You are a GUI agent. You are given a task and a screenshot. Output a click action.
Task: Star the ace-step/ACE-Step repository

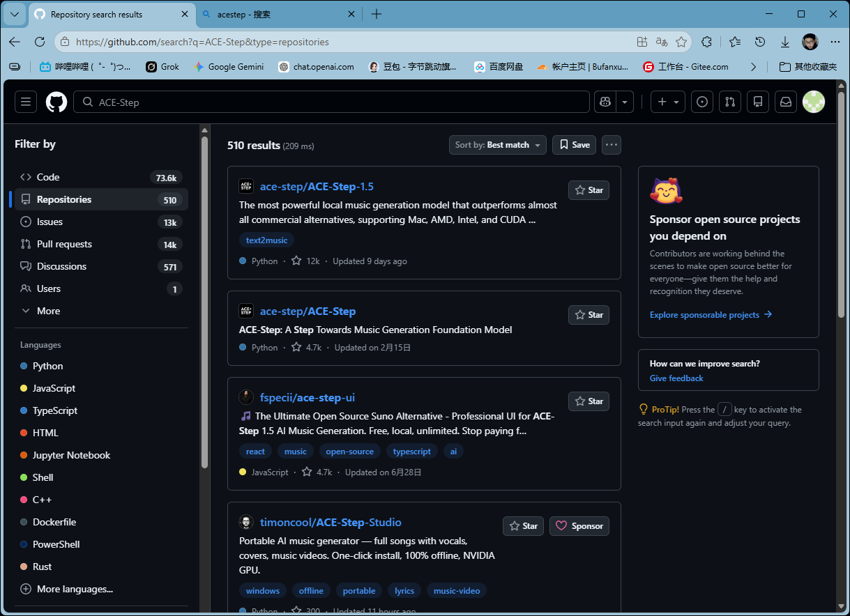[589, 315]
